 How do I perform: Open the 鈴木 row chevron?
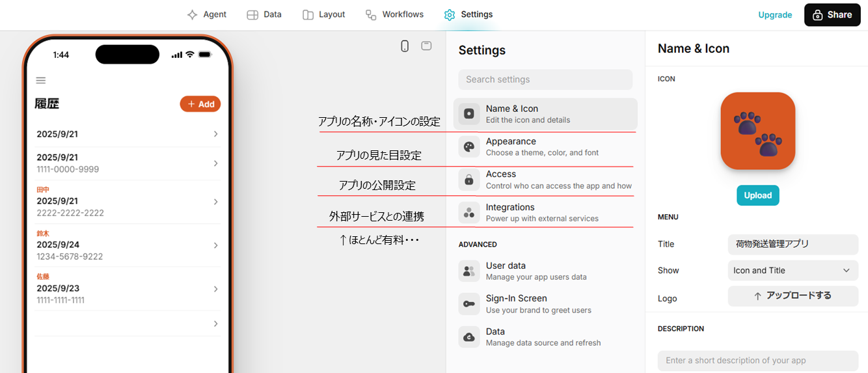[215, 245]
